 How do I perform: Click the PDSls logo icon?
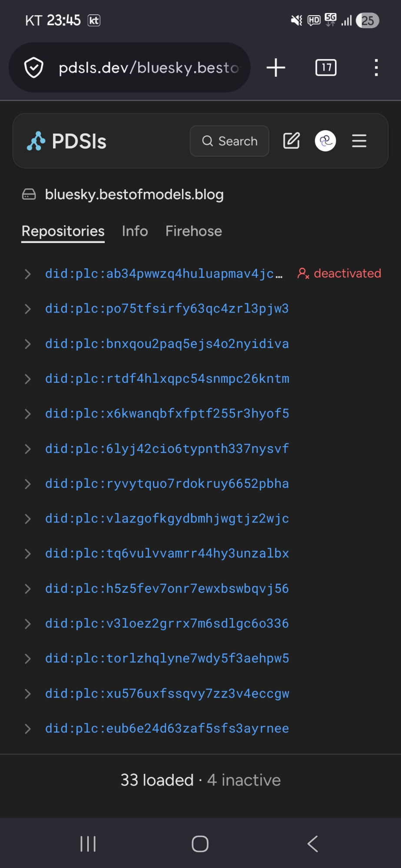pos(36,141)
